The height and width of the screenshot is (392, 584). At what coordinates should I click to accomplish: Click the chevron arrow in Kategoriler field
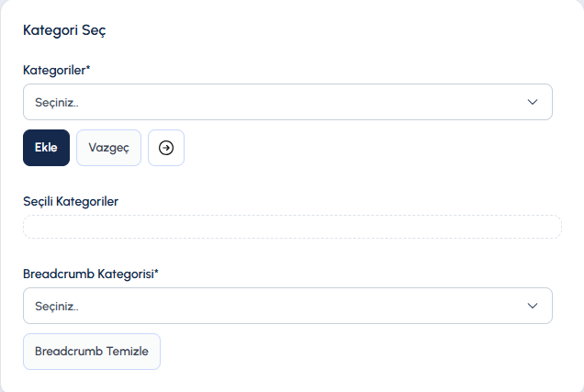[533, 102]
